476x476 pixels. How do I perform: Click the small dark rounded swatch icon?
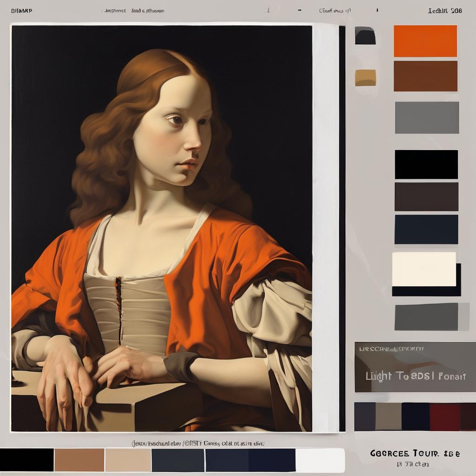365,35
